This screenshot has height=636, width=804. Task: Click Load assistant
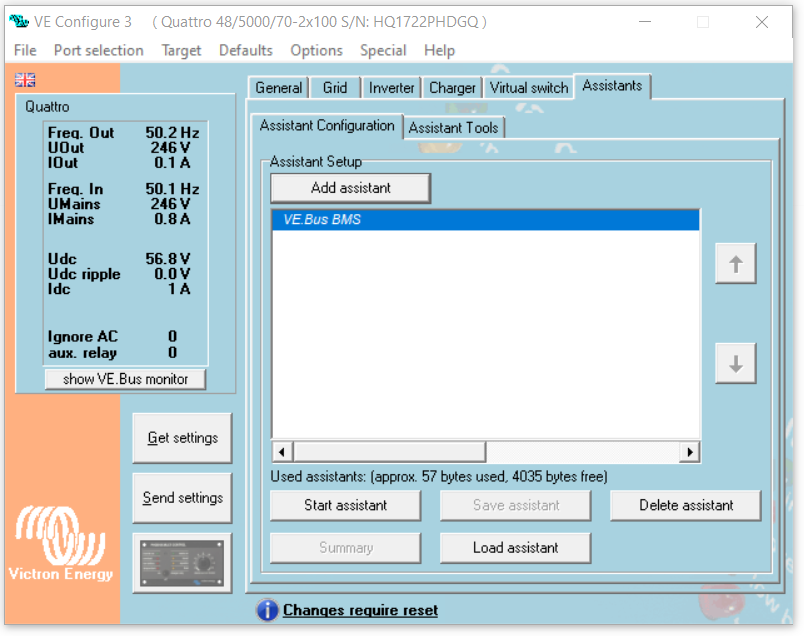(516, 548)
